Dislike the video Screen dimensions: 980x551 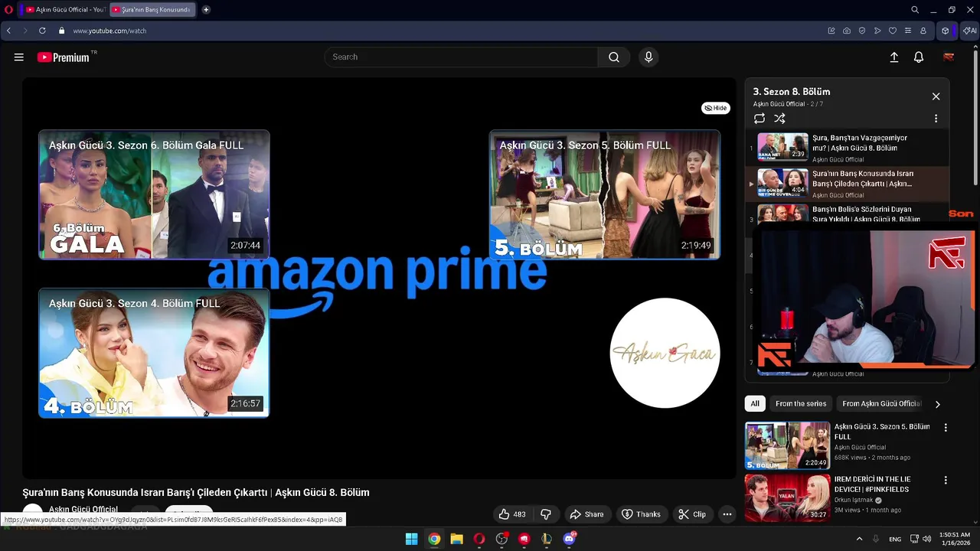click(546, 514)
